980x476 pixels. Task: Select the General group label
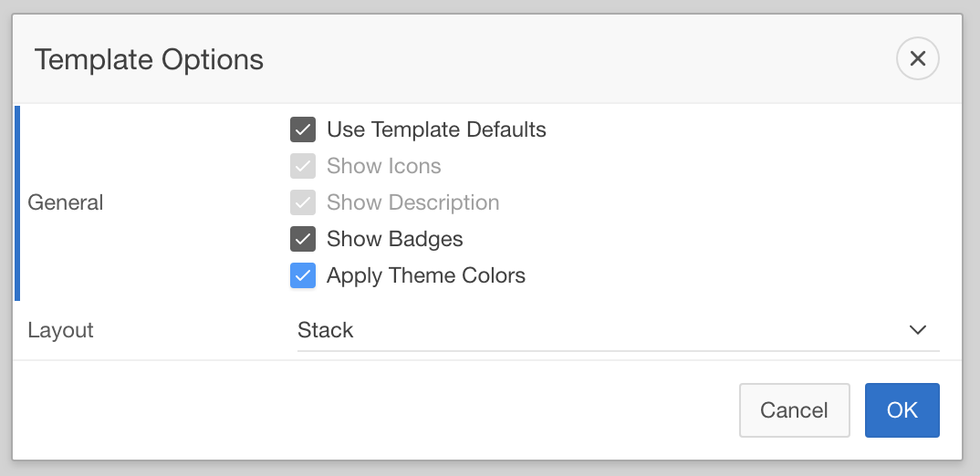coord(66,202)
